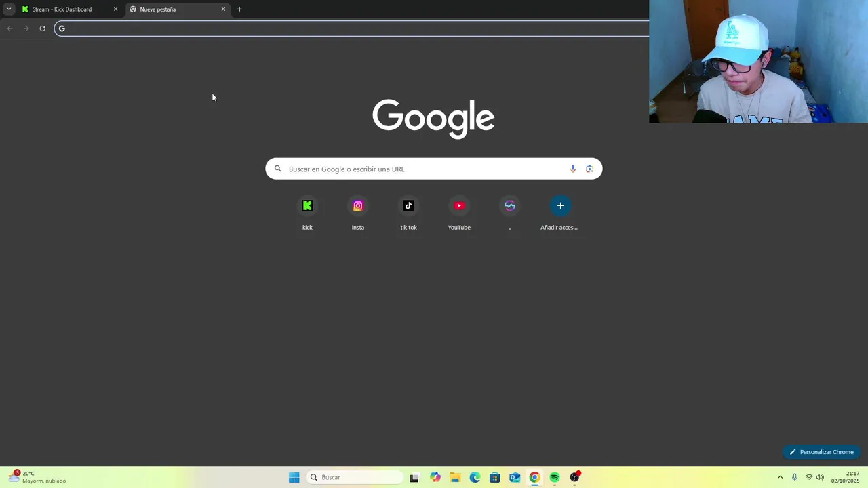Open Outlook from the taskbar

(515, 477)
